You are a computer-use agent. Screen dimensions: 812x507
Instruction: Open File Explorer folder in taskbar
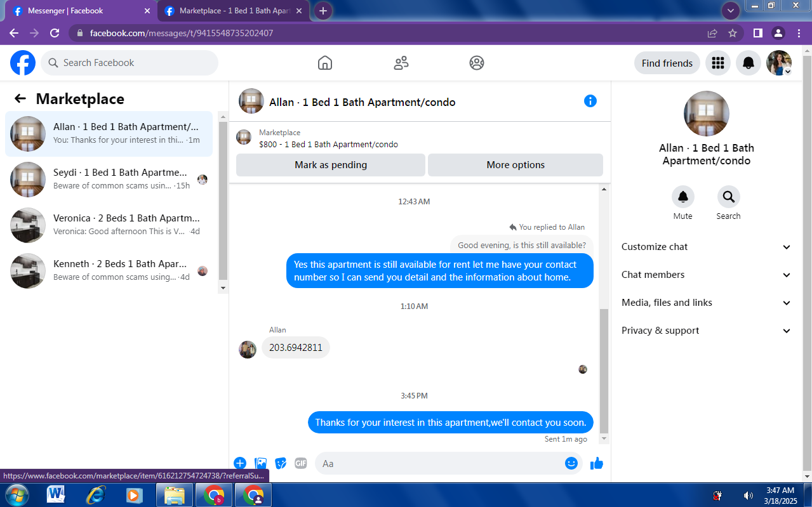(174, 495)
